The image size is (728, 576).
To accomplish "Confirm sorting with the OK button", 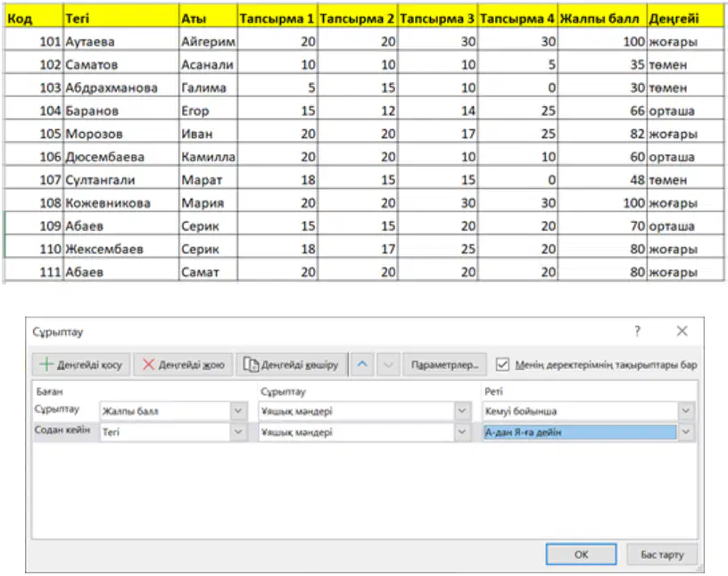I will [582, 555].
